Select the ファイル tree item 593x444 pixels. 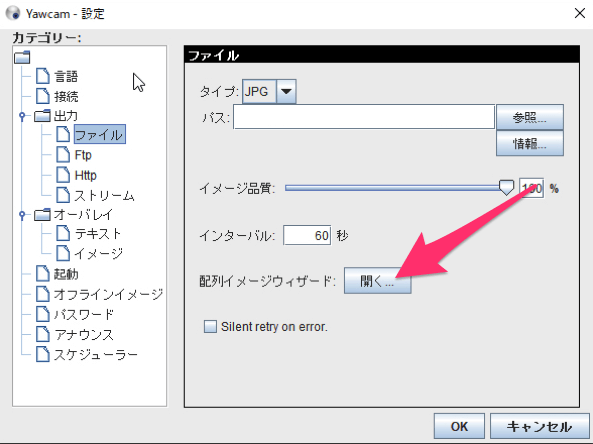coord(99,134)
